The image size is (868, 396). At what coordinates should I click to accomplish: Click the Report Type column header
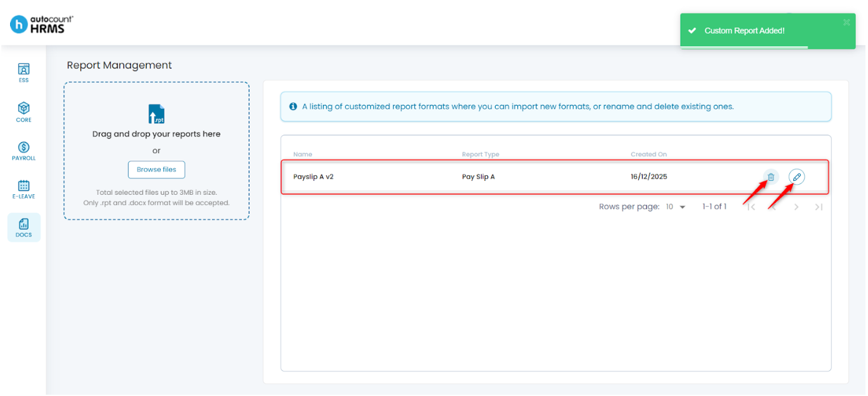[x=481, y=154]
